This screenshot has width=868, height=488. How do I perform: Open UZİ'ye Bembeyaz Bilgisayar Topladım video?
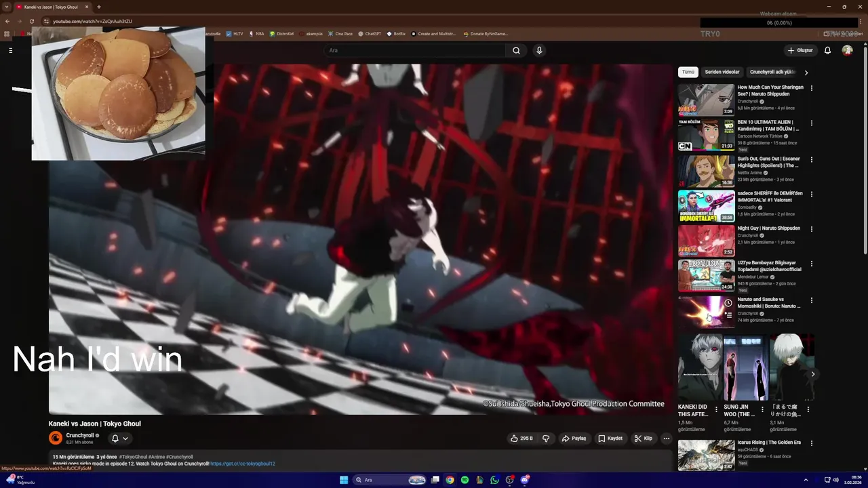click(x=706, y=276)
